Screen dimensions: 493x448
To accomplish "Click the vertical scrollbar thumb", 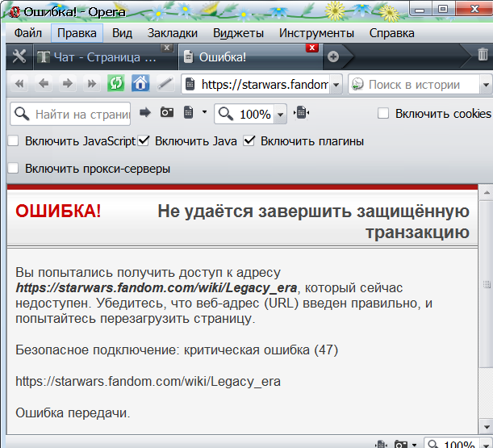I will pos(487,284).
